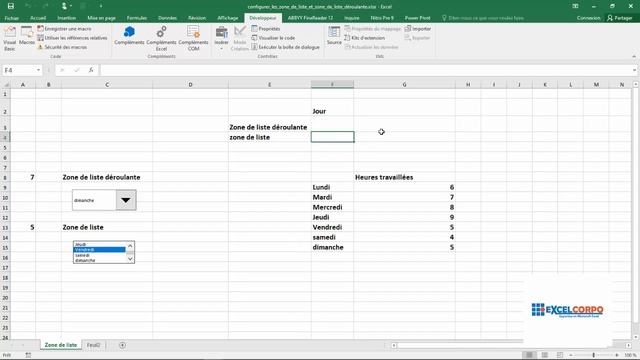Select cell containing Lundi
The height and width of the screenshot is (360, 640).
(332, 187)
